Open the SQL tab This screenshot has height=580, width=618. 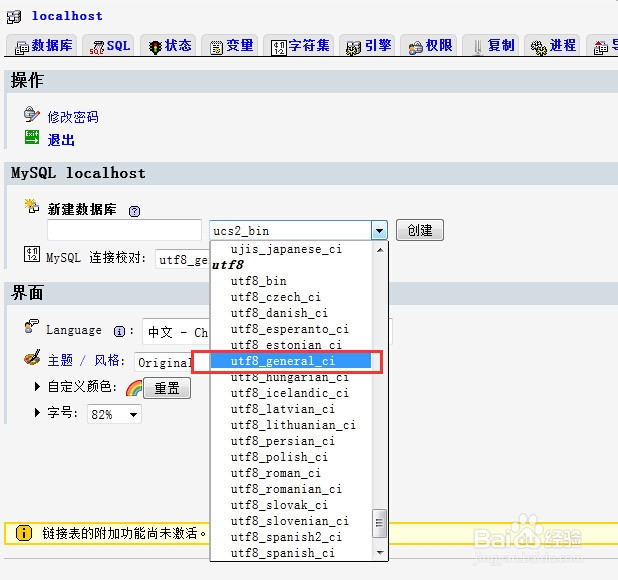click(108, 46)
